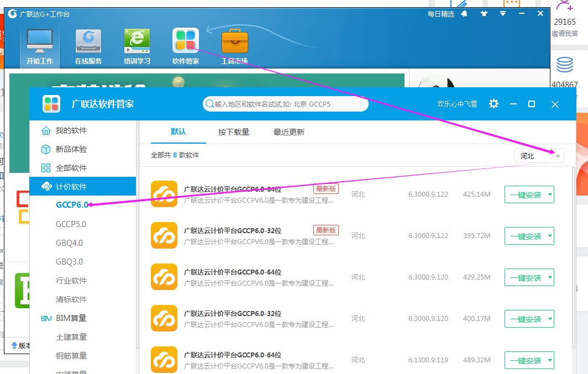Click the 我的软件 home icon
Image resolution: width=588 pixels, height=374 pixels.
click(x=46, y=130)
